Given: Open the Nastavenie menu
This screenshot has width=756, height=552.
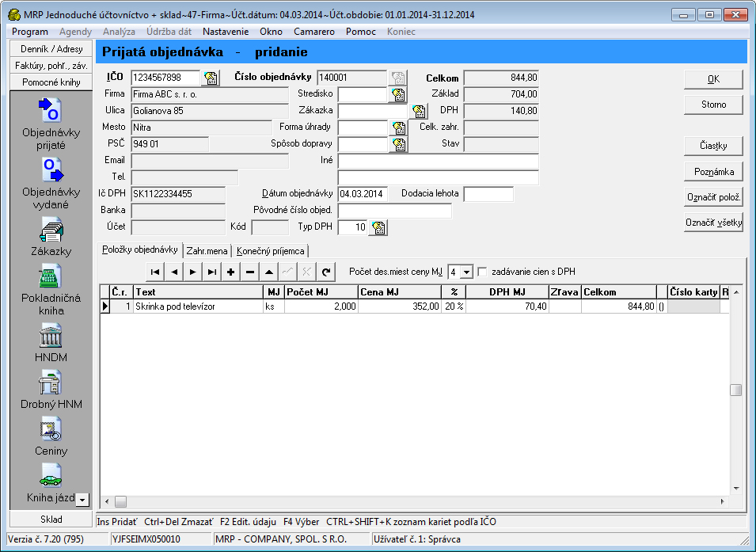Looking at the screenshot, I should (226, 32).
